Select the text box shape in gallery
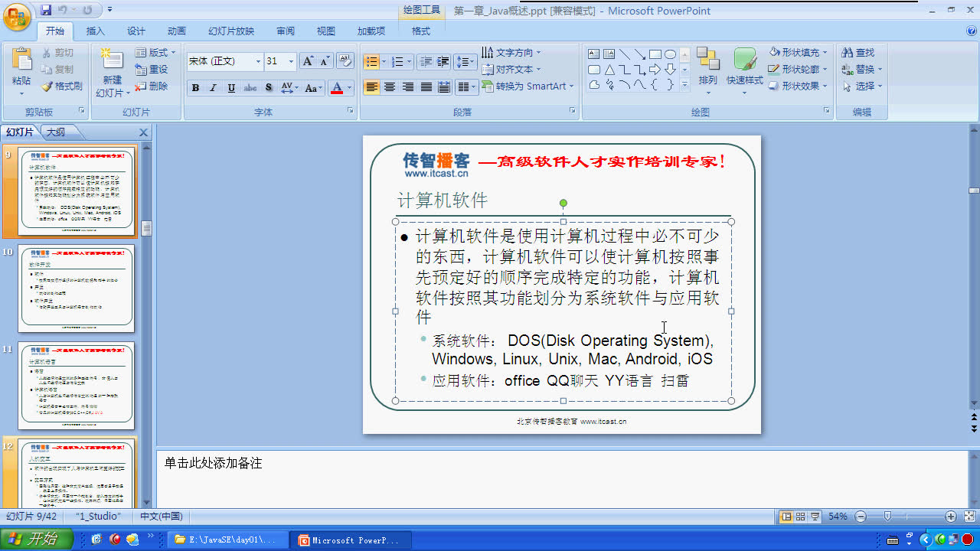Viewport: 980px width, 551px height. coord(594,54)
